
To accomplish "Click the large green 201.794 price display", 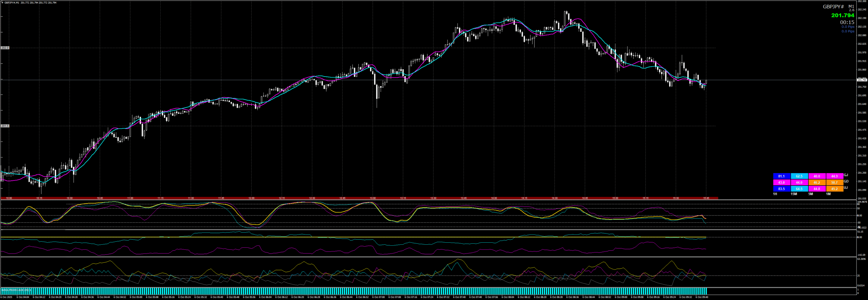I will point(843,15).
